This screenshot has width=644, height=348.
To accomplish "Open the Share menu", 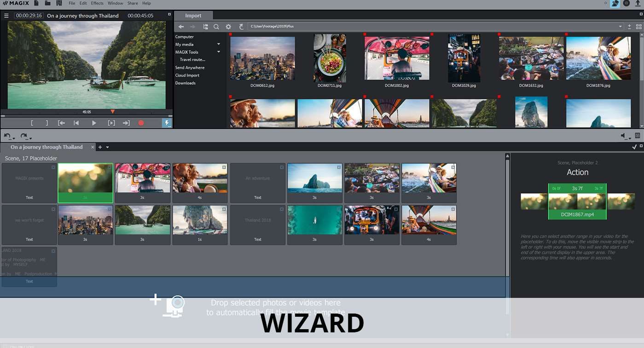I will pyautogui.click(x=133, y=3).
